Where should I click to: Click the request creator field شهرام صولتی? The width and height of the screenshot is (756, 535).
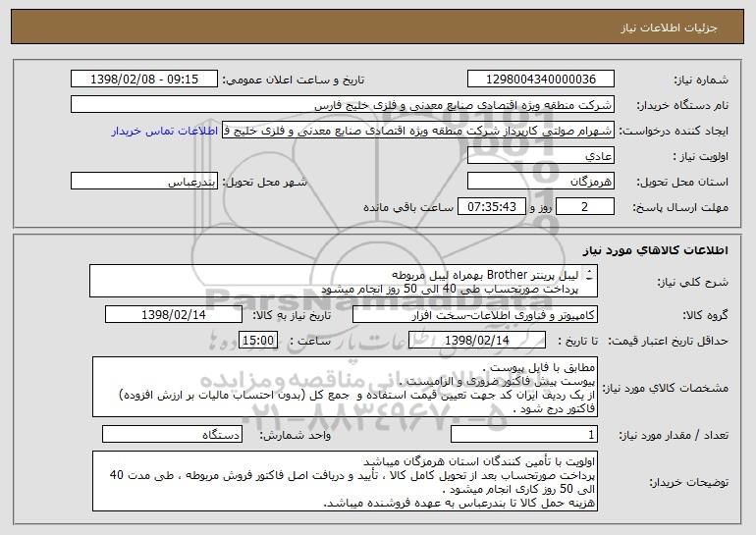pos(418,131)
